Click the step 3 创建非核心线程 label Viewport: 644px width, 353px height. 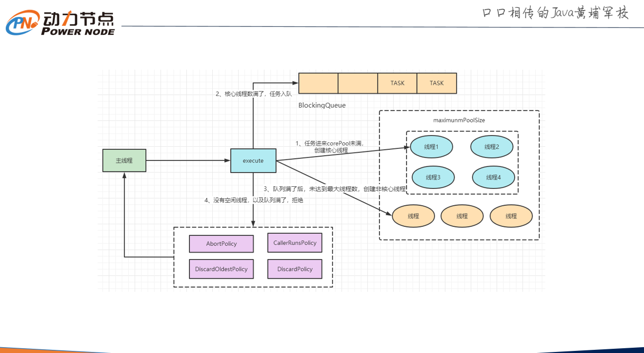click(335, 189)
